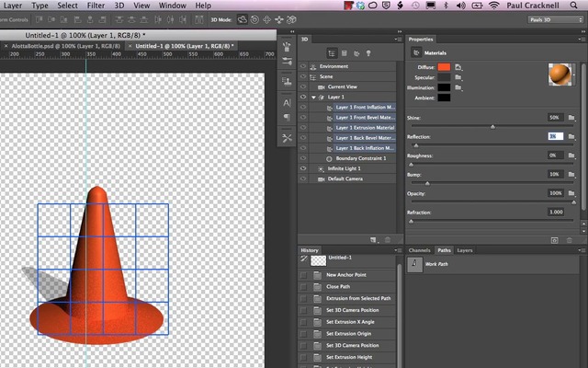The image size is (588, 368).
Task: Toggle eye for Layer 1 Extrusion Material
Action: [305, 127]
